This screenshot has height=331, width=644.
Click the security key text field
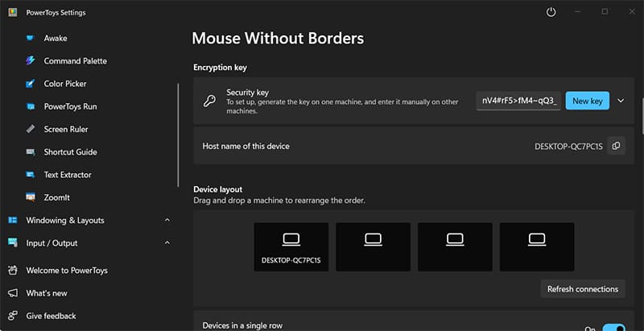[518, 101]
